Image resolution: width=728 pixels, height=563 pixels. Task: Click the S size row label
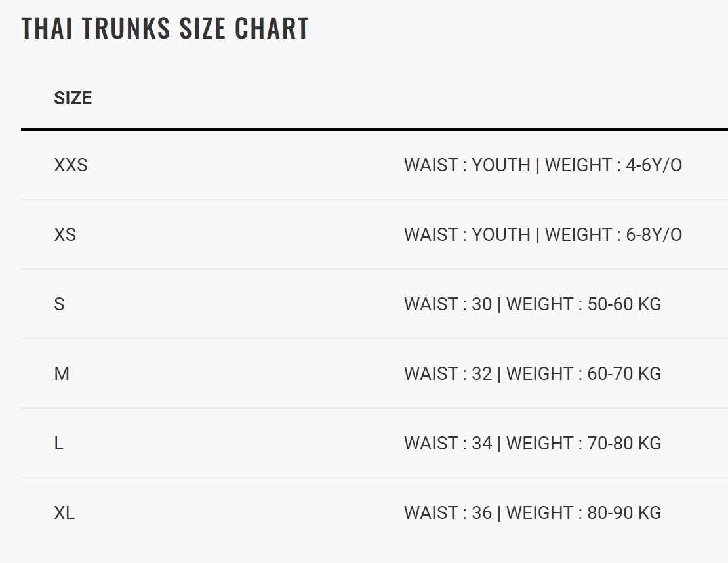coord(59,304)
